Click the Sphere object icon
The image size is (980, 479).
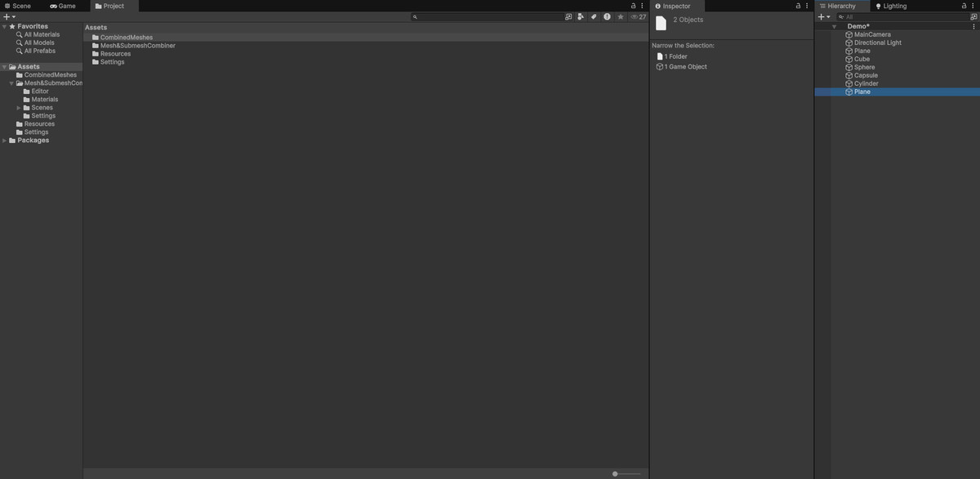pyautogui.click(x=849, y=67)
